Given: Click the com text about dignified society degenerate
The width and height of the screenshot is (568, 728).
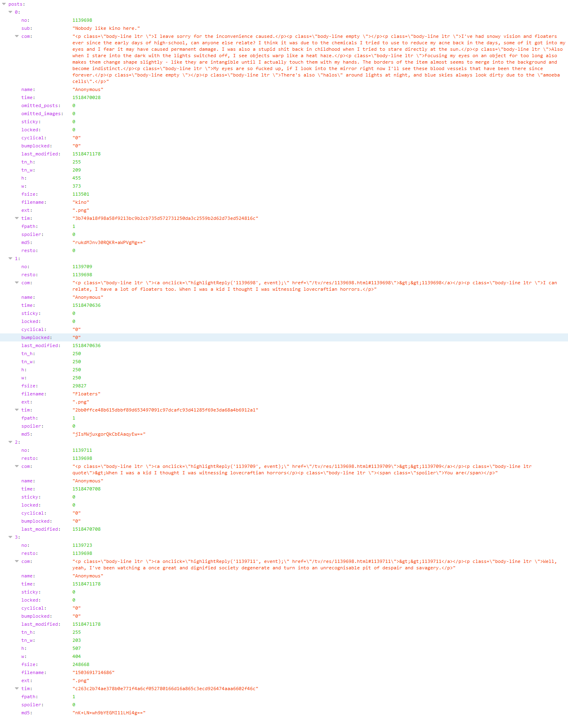Looking at the screenshot, I should point(315,565).
